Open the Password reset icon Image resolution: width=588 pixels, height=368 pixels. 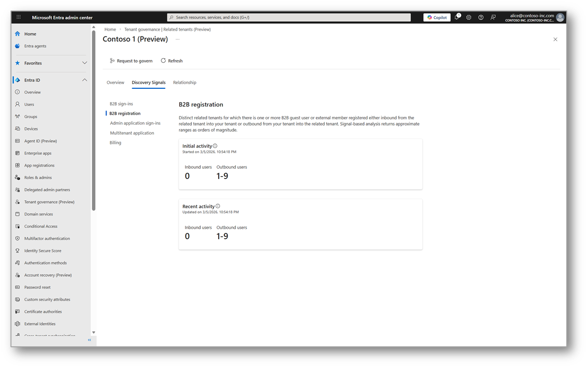click(17, 288)
